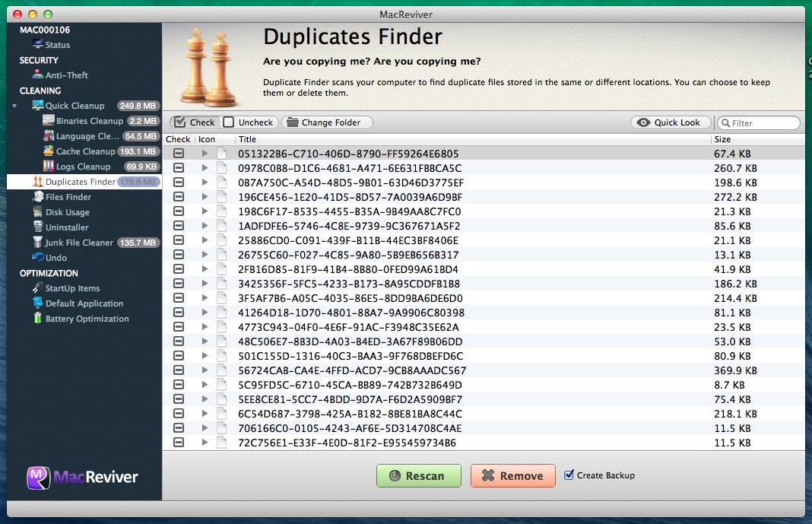Sort the list by Title column header
This screenshot has width=812, height=524.
coord(473,139)
